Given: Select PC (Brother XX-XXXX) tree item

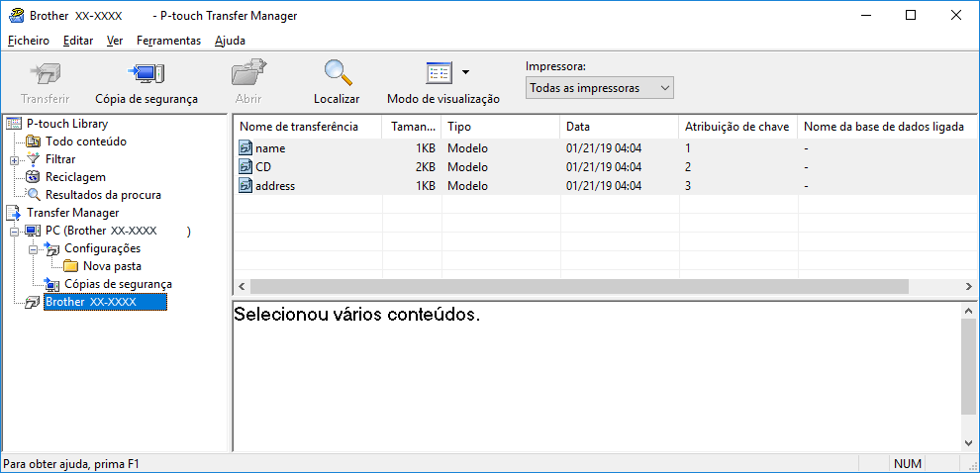Looking at the screenshot, I should point(118,232).
